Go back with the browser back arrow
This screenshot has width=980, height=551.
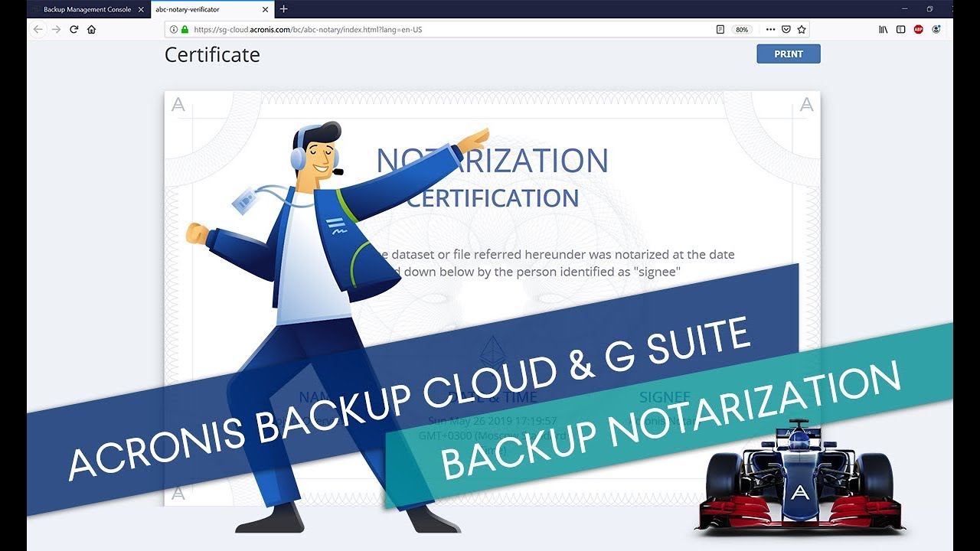(x=38, y=29)
